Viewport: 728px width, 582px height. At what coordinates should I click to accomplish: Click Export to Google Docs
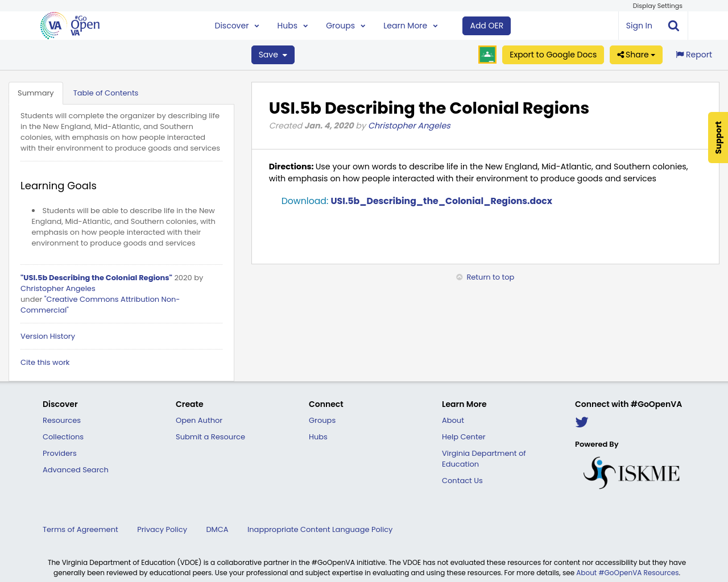coord(553,54)
